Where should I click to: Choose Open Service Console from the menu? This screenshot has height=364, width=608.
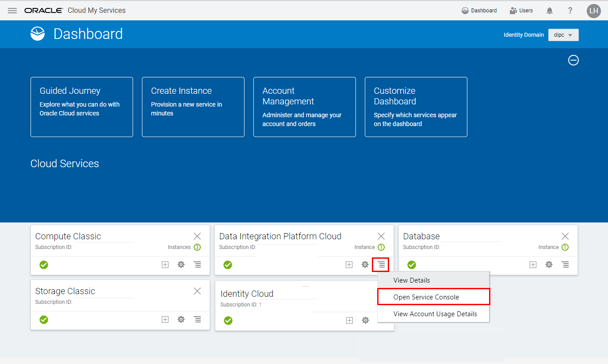pyautogui.click(x=433, y=297)
